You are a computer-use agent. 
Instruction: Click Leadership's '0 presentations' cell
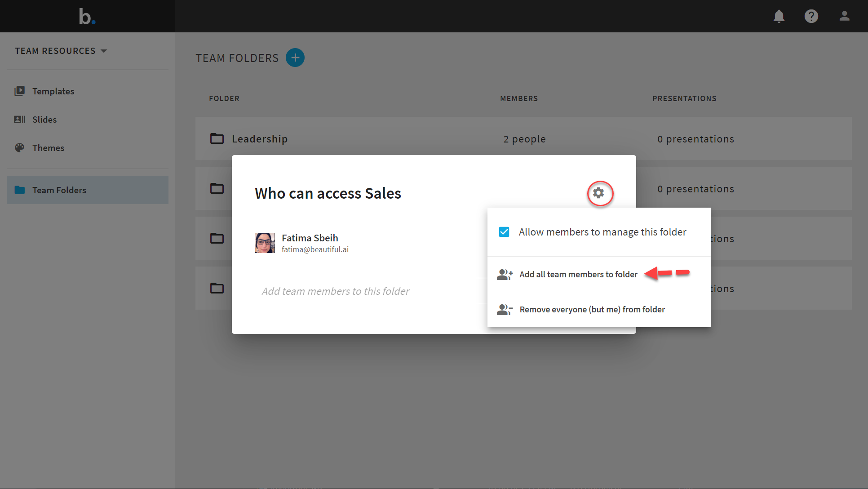[695, 139]
